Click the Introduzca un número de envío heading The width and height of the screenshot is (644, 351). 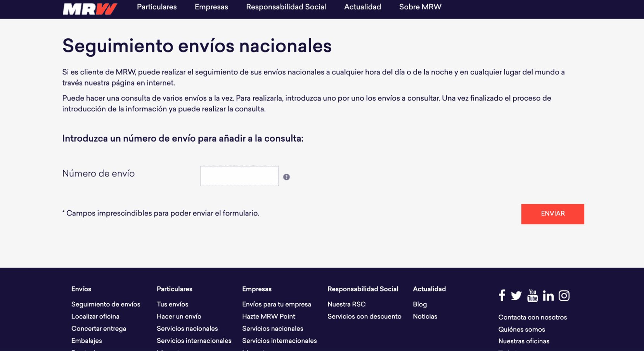[183, 139]
